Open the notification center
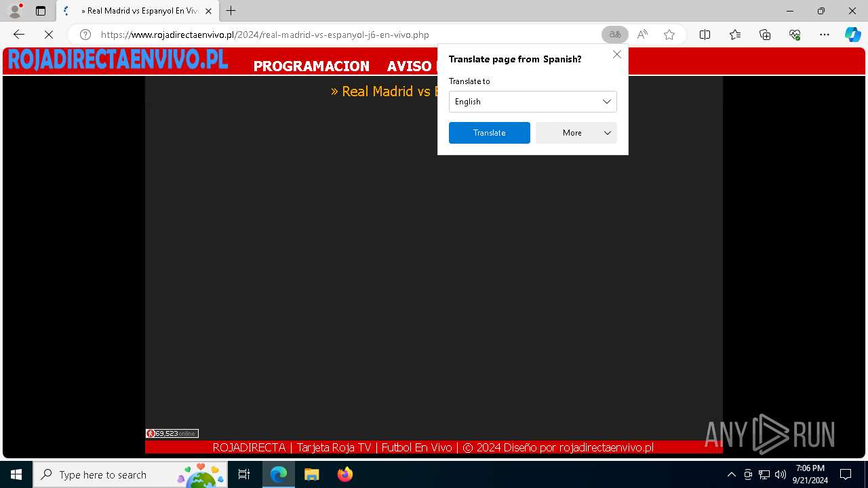 [x=846, y=474]
